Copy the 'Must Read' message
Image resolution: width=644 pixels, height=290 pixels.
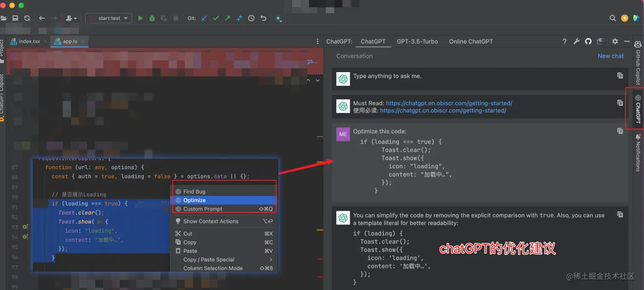[620, 102]
